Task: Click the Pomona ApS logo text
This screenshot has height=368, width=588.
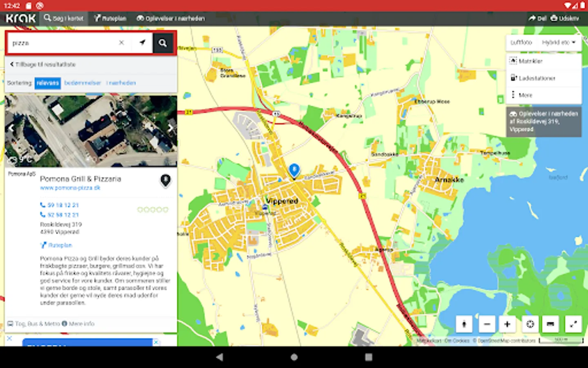Action: [22, 174]
